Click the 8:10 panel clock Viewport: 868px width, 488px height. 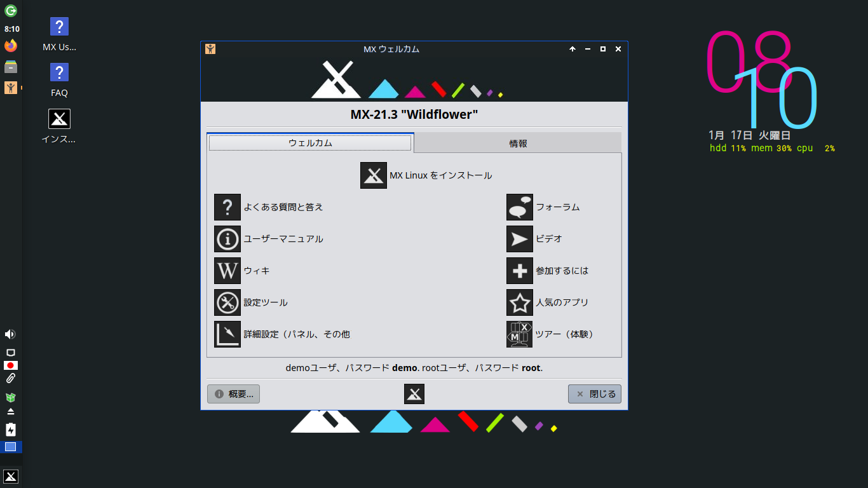point(11,29)
